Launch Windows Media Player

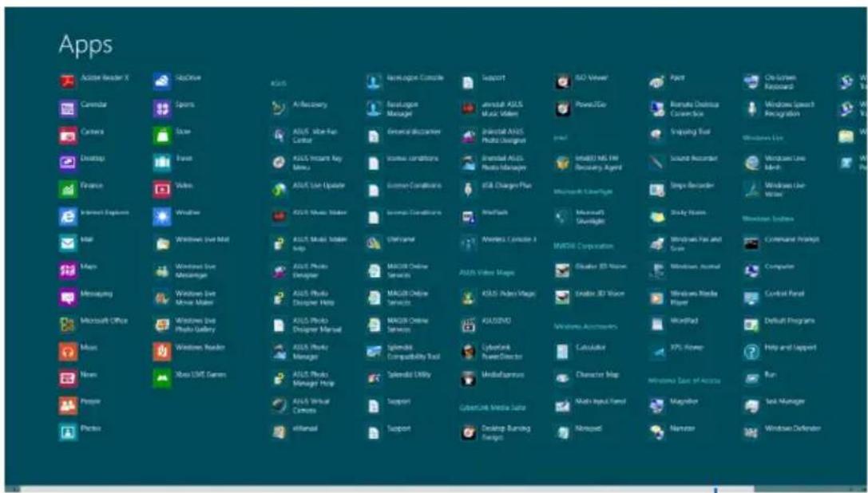(x=684, y=297)
